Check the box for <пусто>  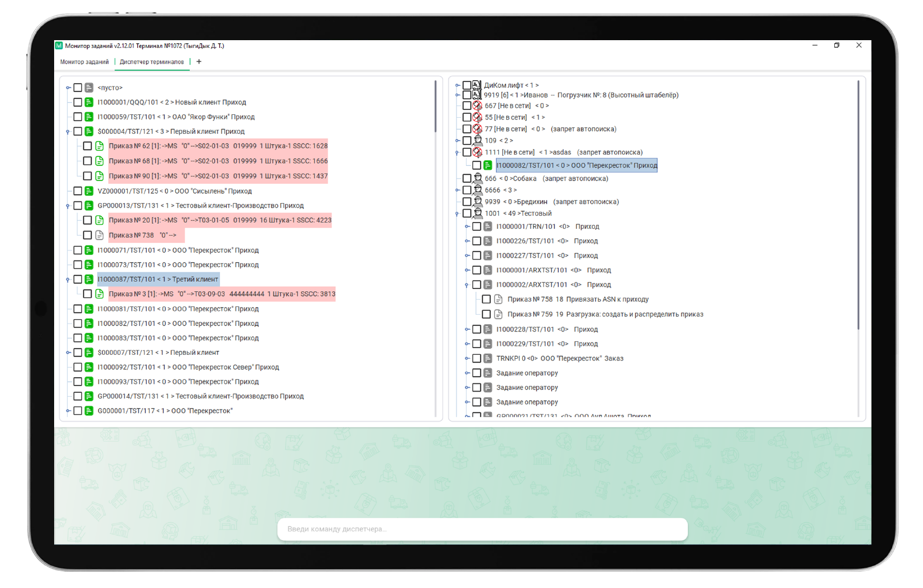point(78,88)
